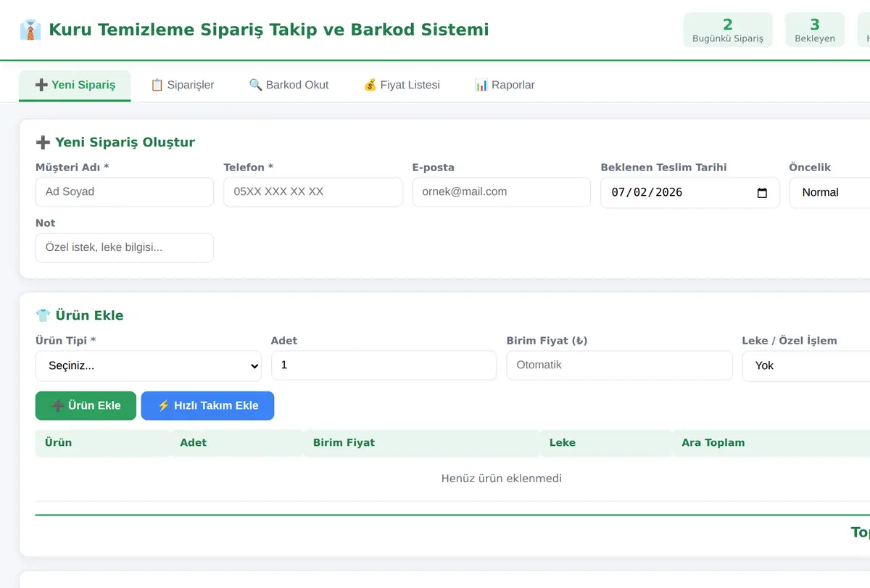The height and width of the screenshot is (588, 870).
Task: Go to the Barkod Okut tab
Action: pos(289,85)
